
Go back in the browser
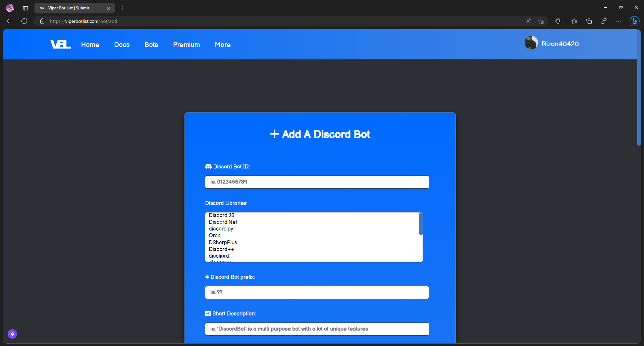click(x=9, y=21)
